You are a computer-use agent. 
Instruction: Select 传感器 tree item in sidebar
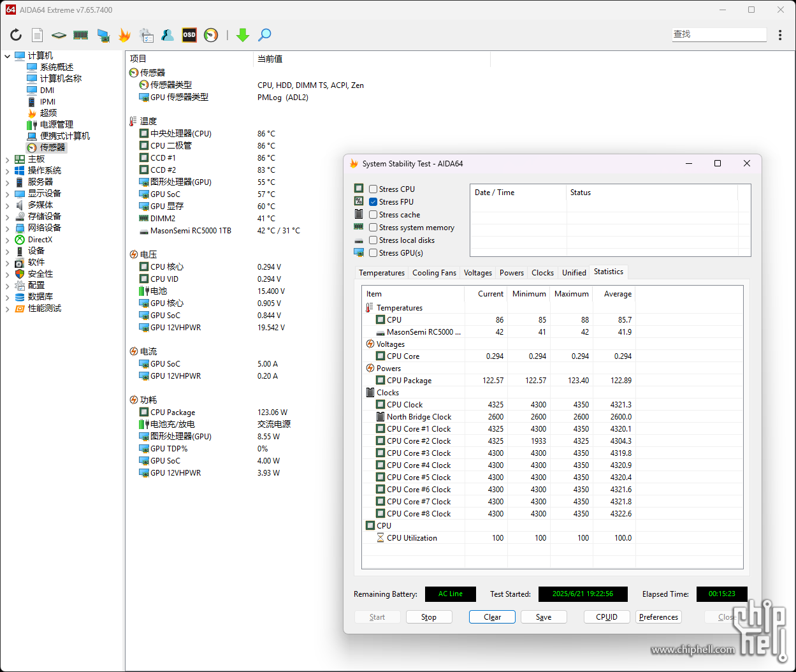tap(52, 147)
